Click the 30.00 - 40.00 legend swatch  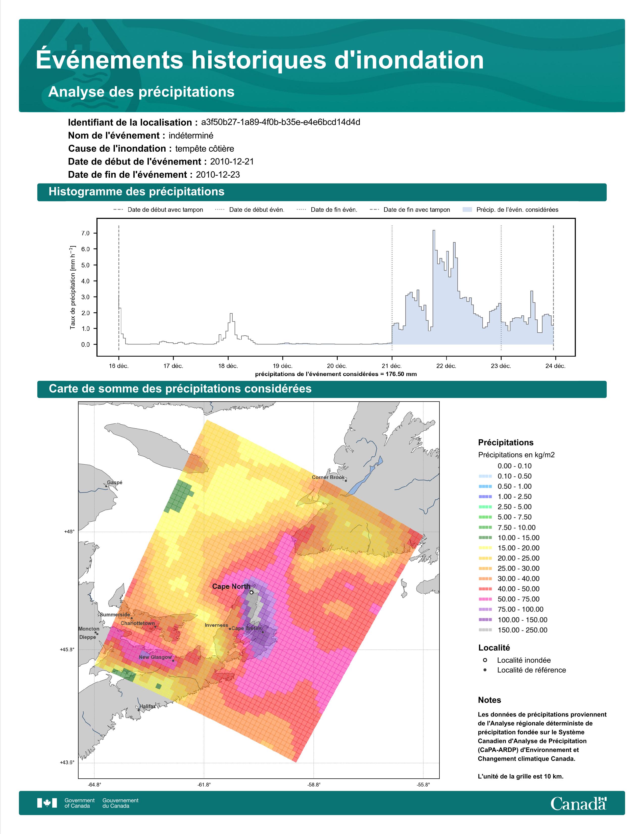485,578
